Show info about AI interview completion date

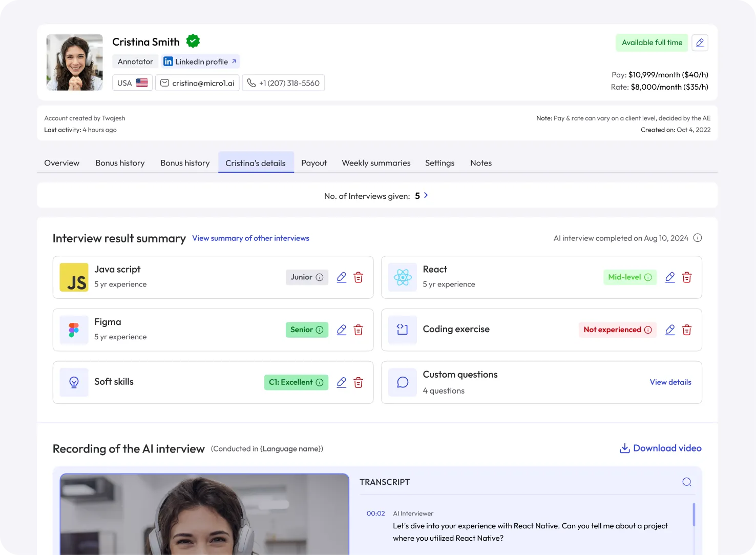tap(697, 238)
